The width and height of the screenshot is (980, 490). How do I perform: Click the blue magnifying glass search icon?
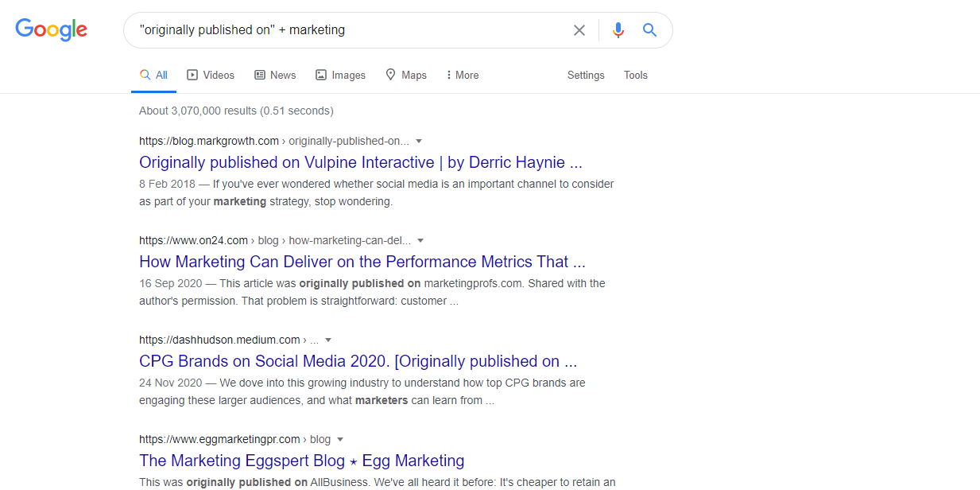(649, 29)
